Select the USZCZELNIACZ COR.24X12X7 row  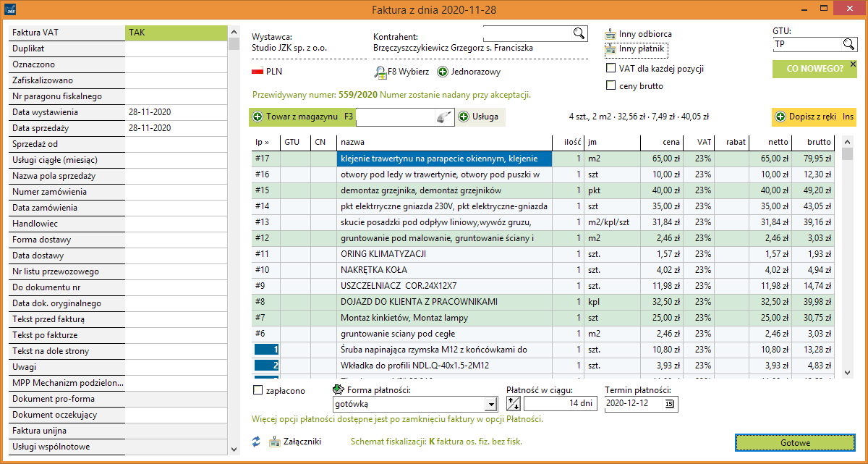coord(542,286)
